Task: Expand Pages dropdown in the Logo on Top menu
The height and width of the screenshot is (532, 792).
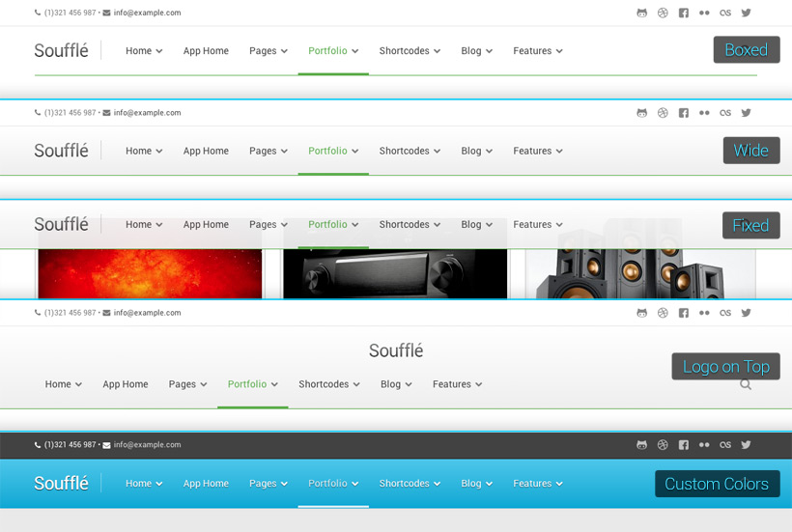Action: coord(188,384)
